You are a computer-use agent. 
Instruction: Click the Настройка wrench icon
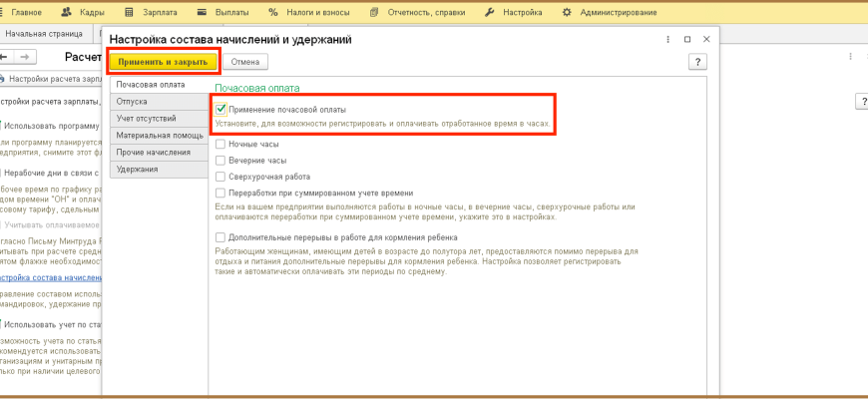(490, 12)
